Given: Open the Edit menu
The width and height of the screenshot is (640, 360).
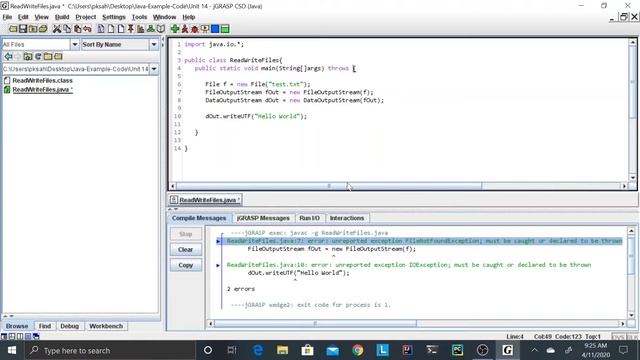Looking at the screenshot, I should (23, 17).
